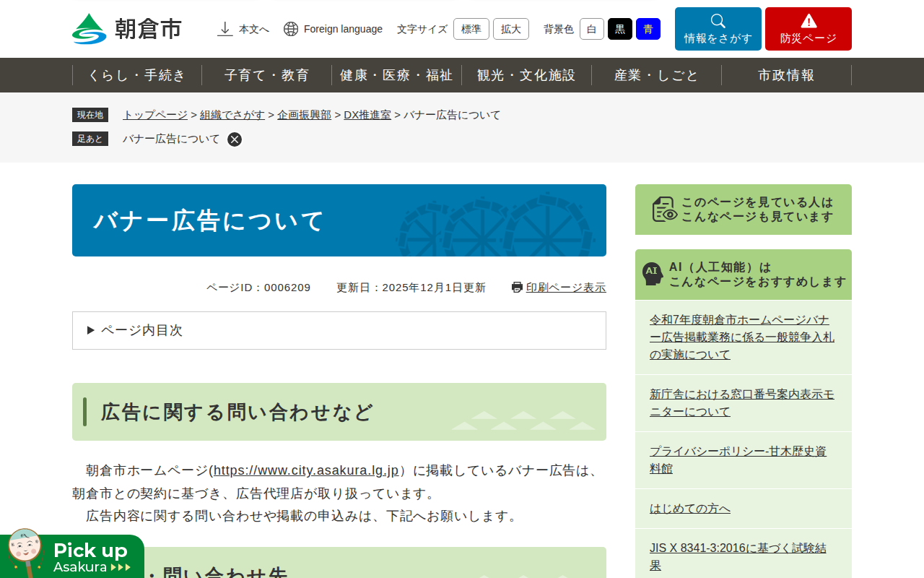924x578 pixels.
Task: Open the 観光・文化施設 menu
Action: 526,75
